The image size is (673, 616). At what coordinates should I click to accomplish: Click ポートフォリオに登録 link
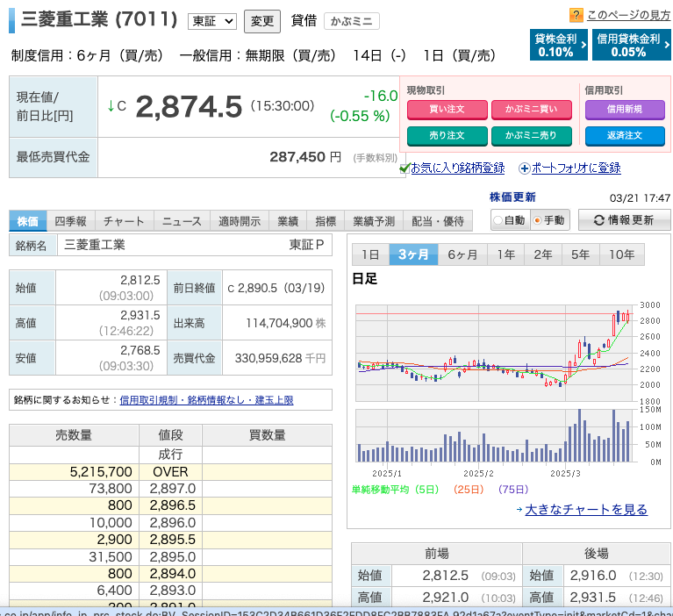576,168
